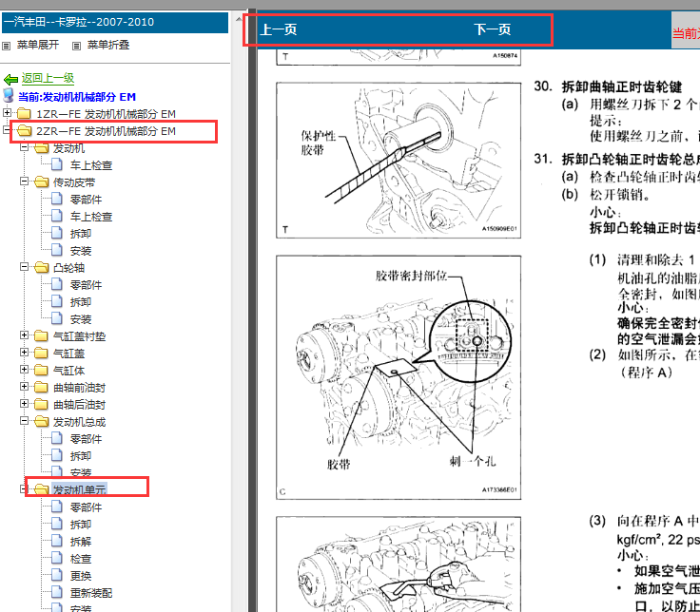This screenshot has width=700, height=612.
Task: Click the 胶带密封部位 engine diagram
Action: click(399, 377)
